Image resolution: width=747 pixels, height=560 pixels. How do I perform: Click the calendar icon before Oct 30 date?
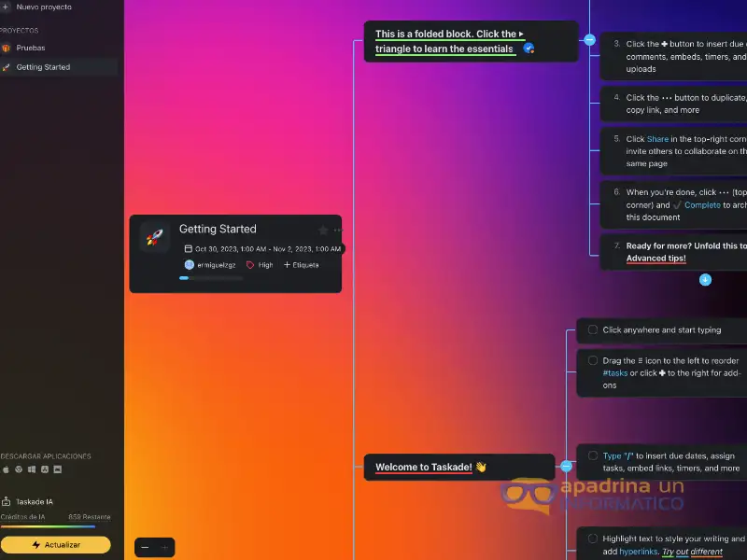(x=189, y=248)
